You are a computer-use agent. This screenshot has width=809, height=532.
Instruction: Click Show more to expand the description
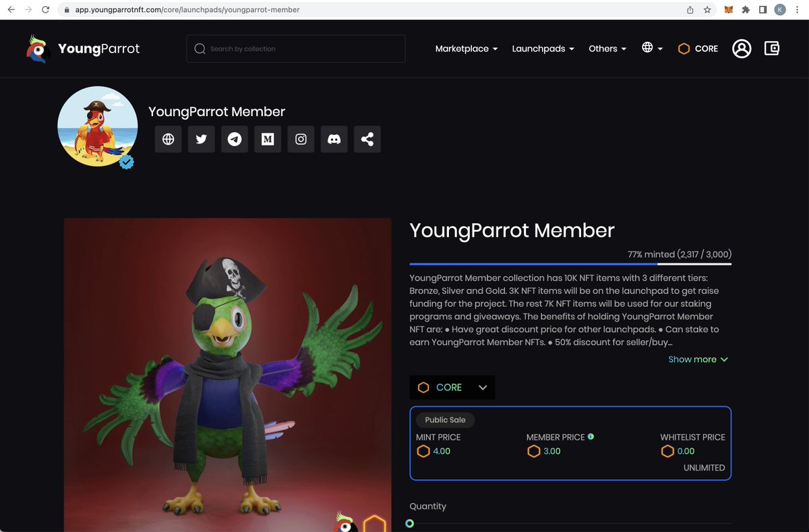pos(698,359)
